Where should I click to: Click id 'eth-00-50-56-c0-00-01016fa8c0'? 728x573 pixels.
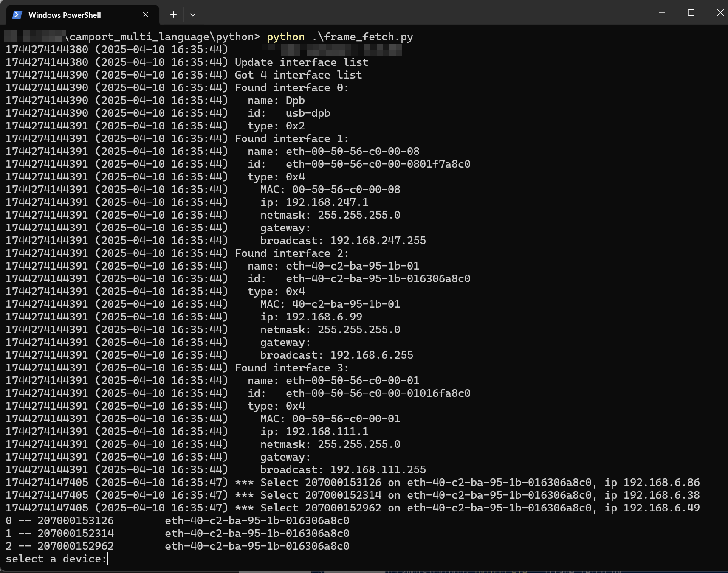378,393
